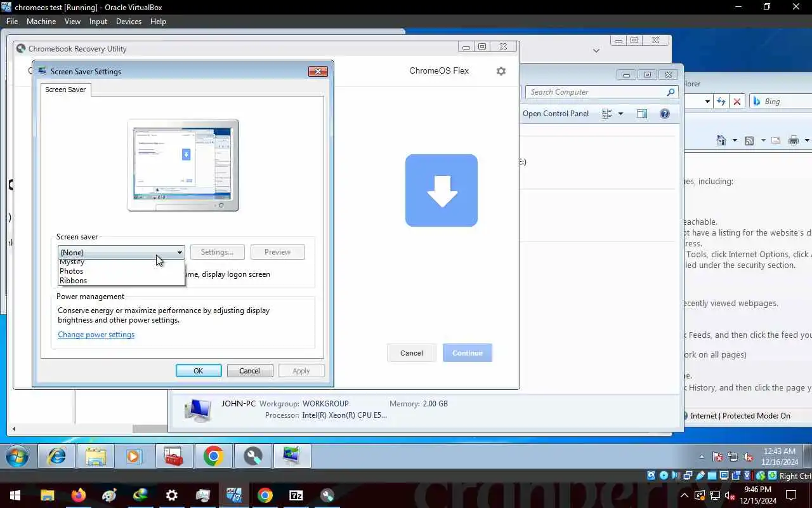Open Firefox from host taskbar
This screenshot has height=508, width=812.
79,495
